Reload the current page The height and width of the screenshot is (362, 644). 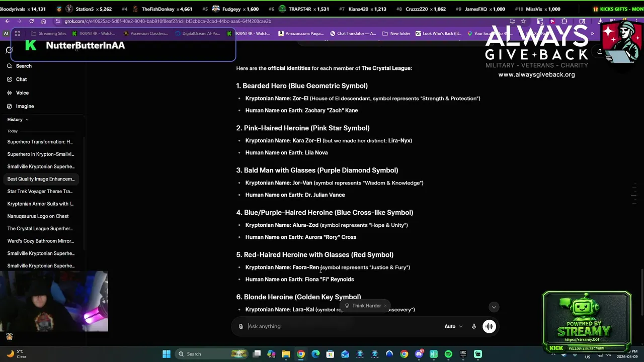pos(31,21)
